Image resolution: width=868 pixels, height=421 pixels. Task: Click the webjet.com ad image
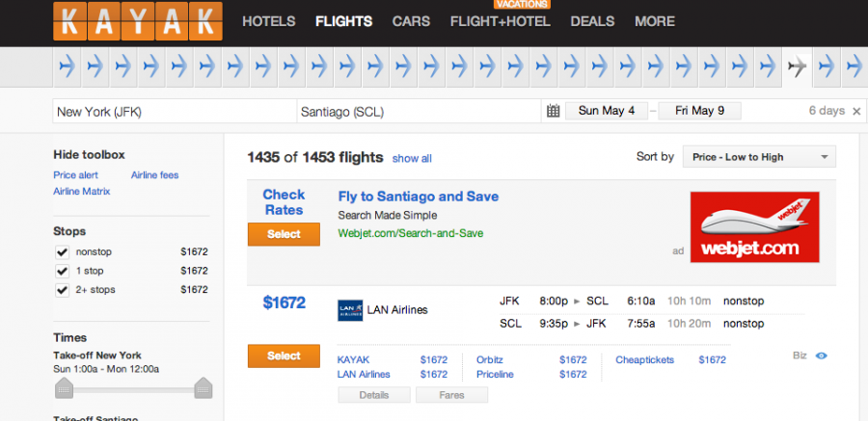coord(755,227)
